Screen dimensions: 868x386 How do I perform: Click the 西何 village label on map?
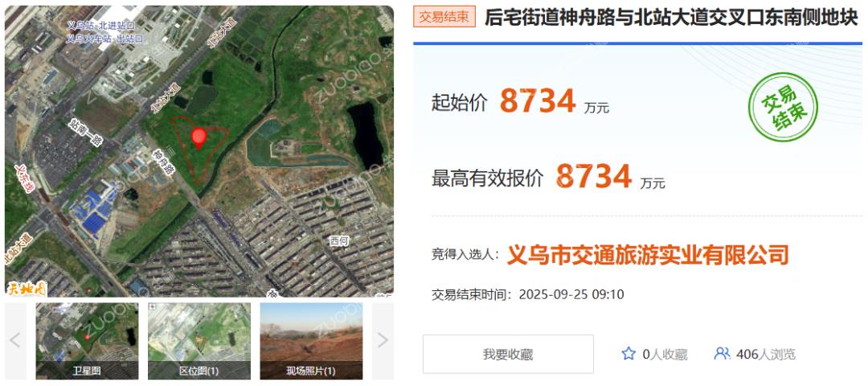pyautogui.click(x=339, y=241)
